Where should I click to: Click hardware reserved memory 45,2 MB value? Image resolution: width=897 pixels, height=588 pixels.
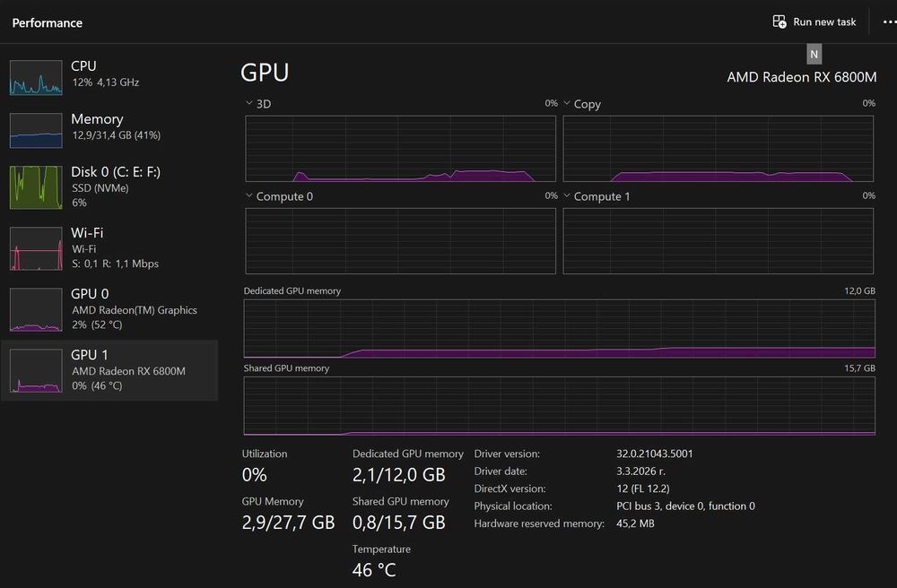[635, 523]
